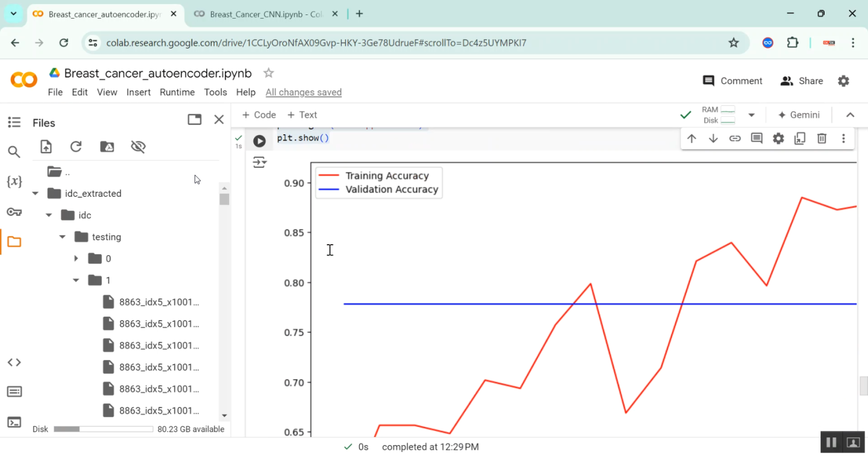Open the RAM and Disk resources dropdown
Image resolution: width=868 pixels, height=456 pixels.
click(x=751, y=115)
